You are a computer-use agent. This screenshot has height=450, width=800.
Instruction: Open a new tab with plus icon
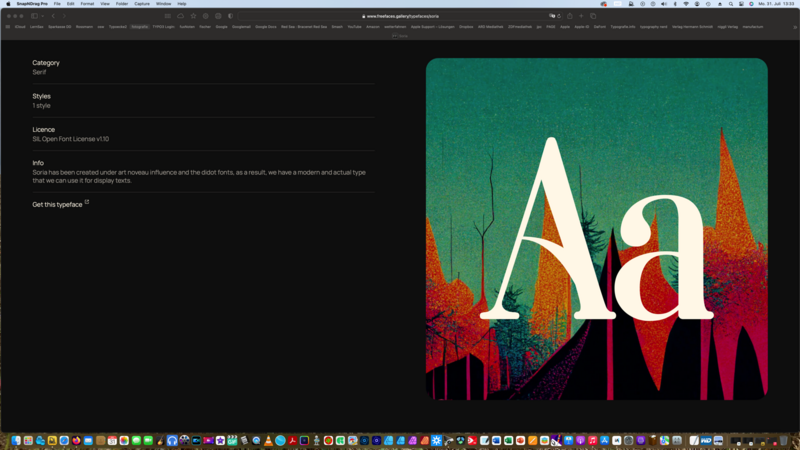(x=581, y=16)
